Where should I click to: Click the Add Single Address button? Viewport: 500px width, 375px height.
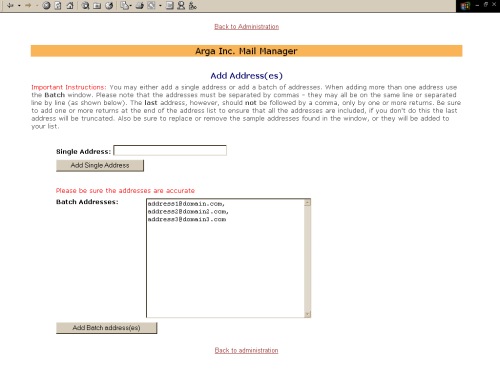click(100, 165)
